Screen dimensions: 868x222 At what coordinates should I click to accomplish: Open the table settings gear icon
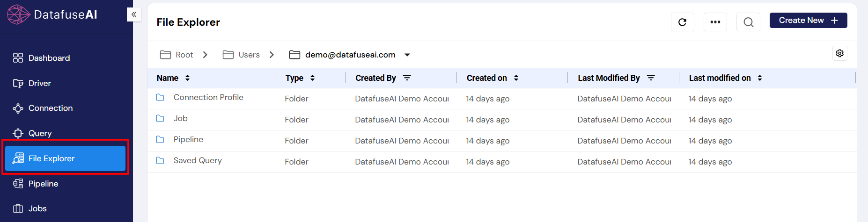[839, 53]
